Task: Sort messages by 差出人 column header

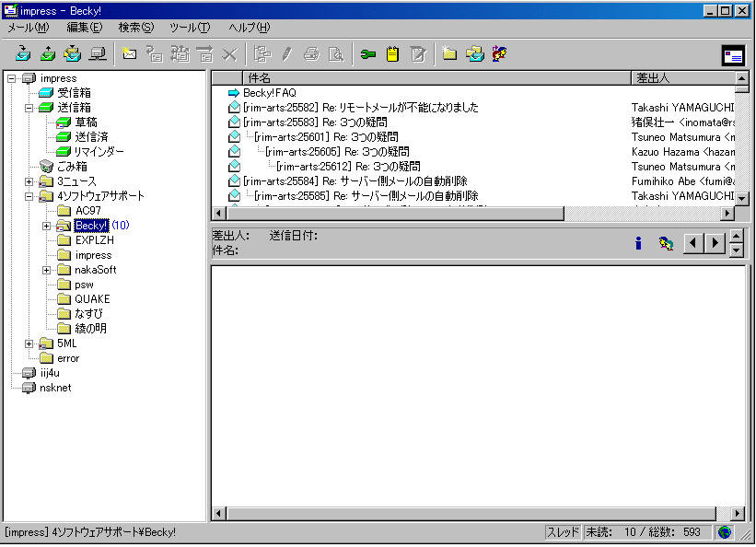Action: [683, 77]
